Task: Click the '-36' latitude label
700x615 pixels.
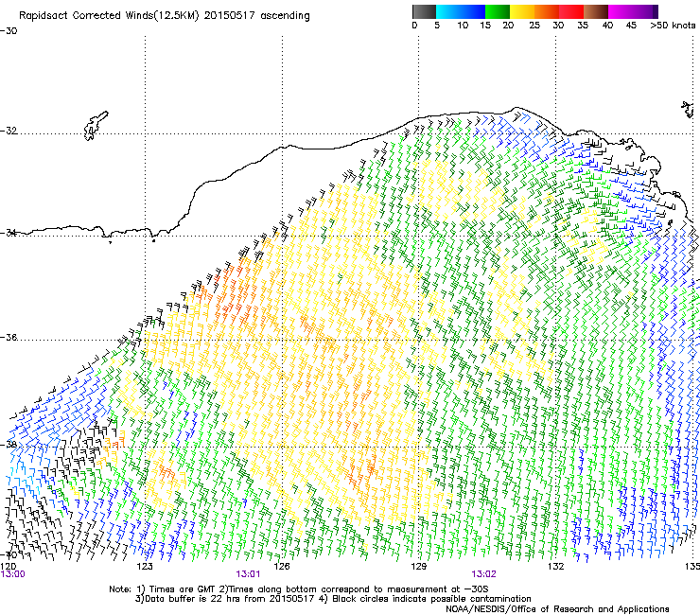Action: click(x=9, y=337)
